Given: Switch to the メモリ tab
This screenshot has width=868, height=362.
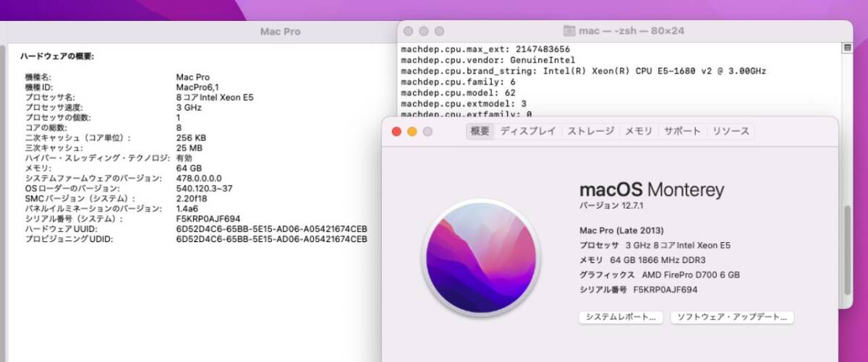Looking at the screenshot, I should 639,132.
